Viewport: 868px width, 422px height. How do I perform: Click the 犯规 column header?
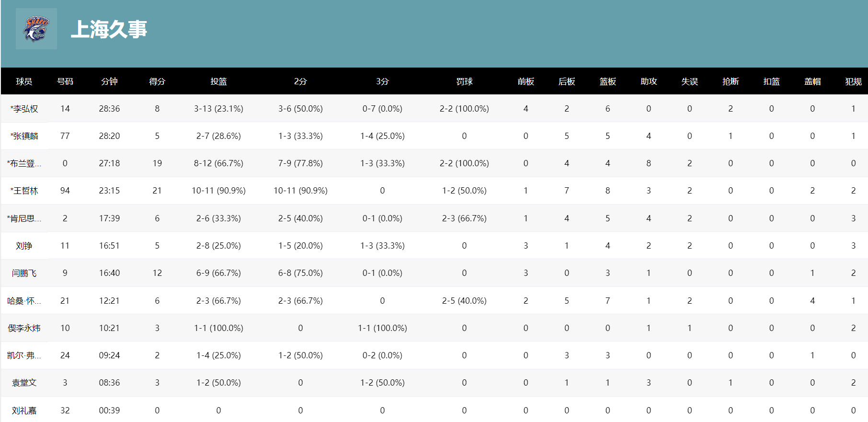pyautogui.click(x=853, y=81)
